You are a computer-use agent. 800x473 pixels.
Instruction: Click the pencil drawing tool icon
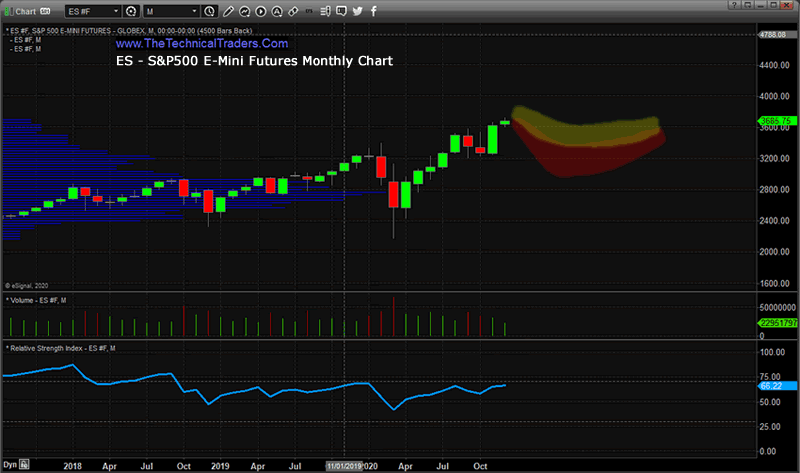click(228, 11)
